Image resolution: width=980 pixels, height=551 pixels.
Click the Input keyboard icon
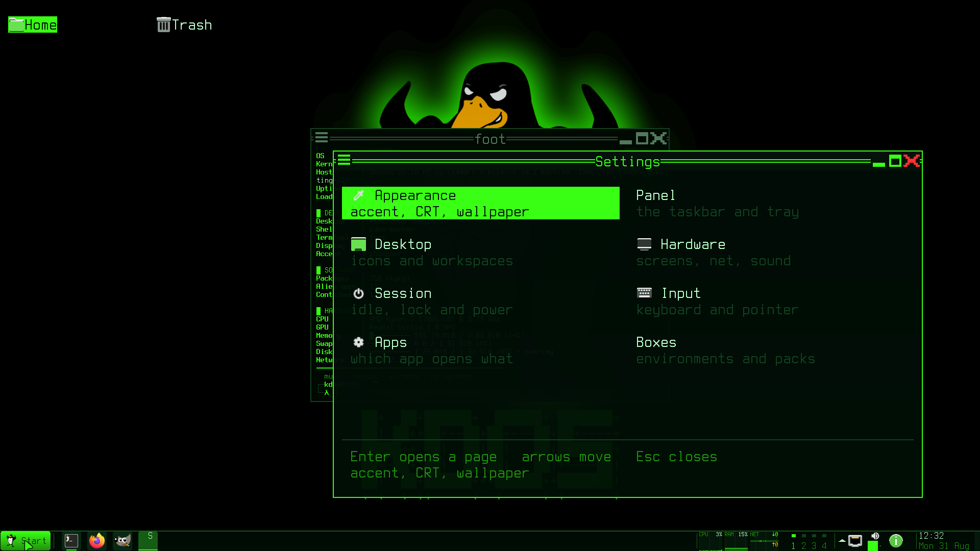[x=645, y=293]
